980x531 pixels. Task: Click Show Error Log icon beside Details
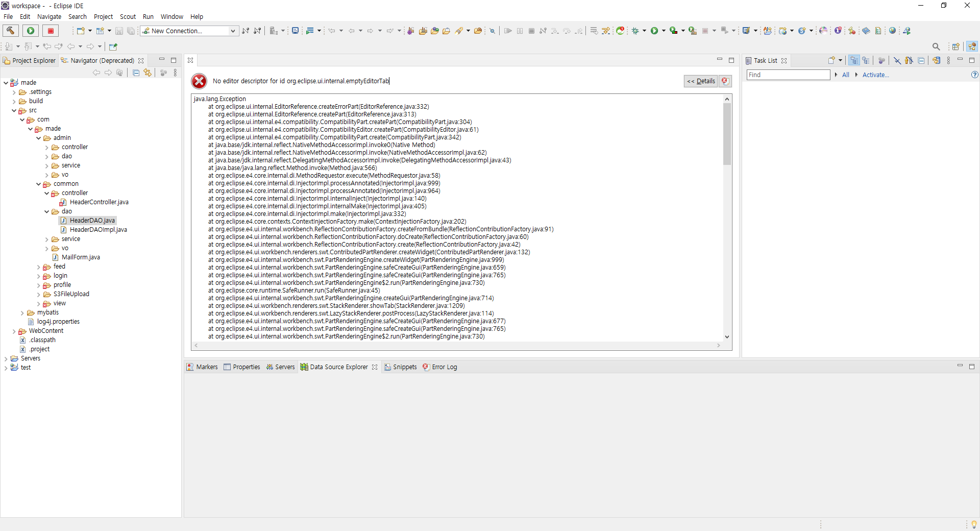[x=725, y=81]
